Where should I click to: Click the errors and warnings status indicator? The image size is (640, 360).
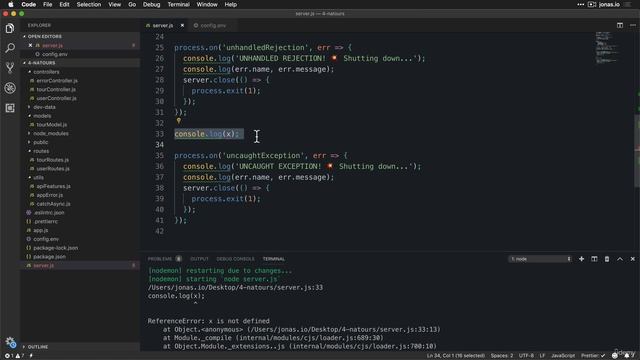tap(14, 356)
